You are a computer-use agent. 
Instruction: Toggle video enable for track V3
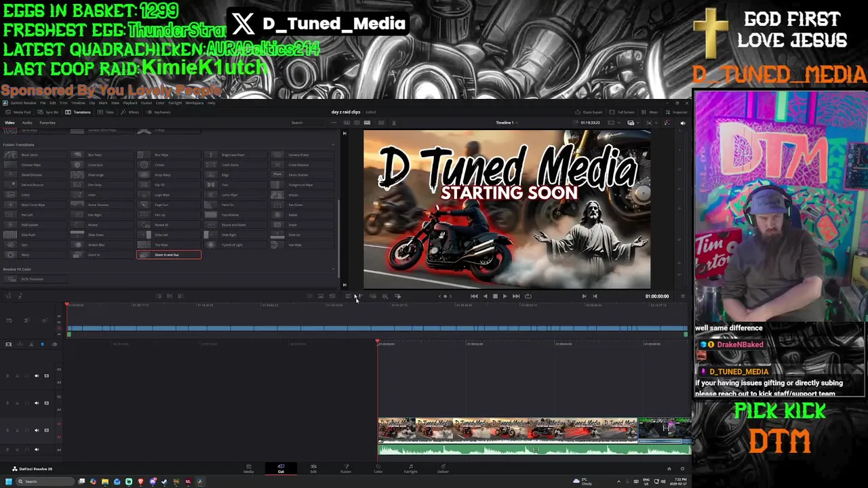(47, 376)
